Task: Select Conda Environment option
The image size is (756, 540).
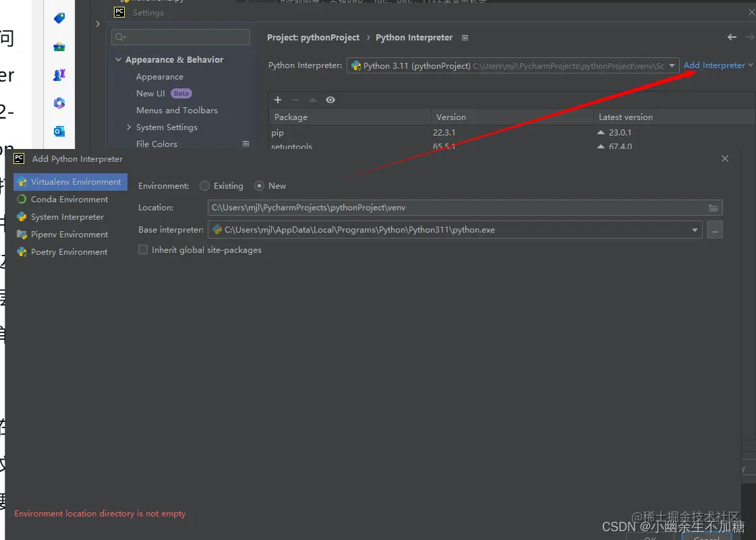Action: [x=70, y=199]
